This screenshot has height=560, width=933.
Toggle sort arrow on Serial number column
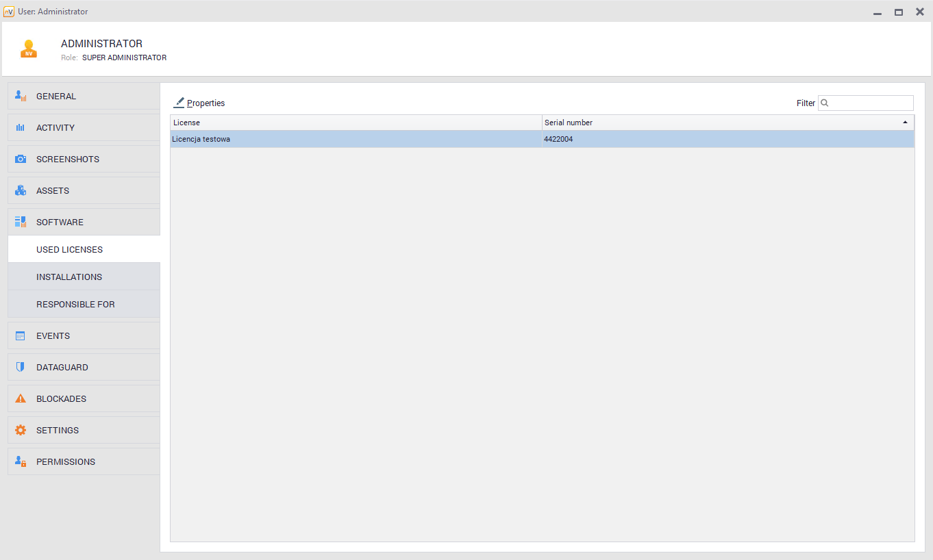tap(905, 123)
